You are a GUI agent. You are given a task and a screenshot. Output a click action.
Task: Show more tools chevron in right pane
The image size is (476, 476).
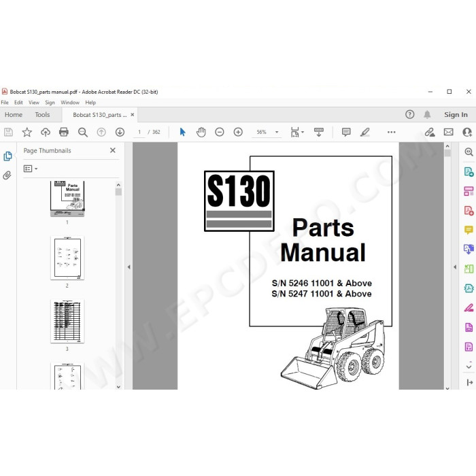[469, 367]
